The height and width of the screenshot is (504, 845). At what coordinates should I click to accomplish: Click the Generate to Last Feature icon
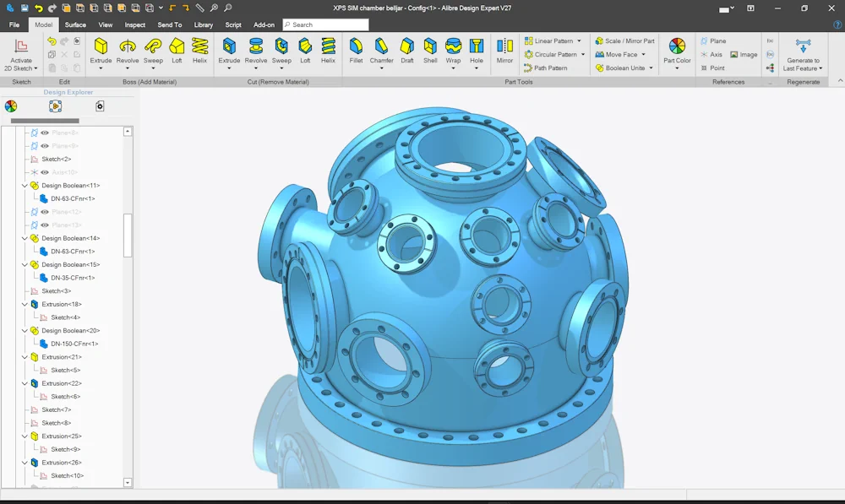pyautogui.click(x=803, y=46)
